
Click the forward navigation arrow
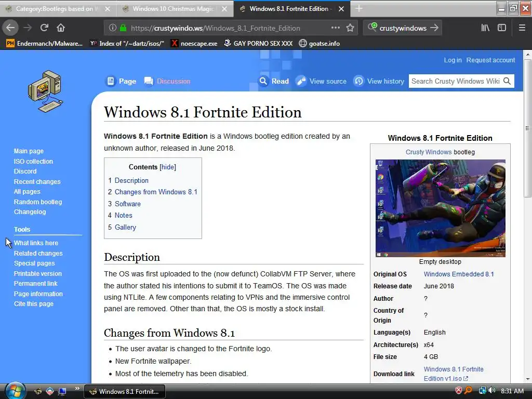28,28
